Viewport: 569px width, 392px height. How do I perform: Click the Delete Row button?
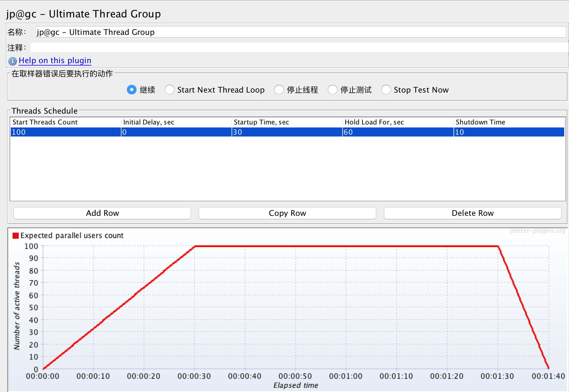click(472, 213)
